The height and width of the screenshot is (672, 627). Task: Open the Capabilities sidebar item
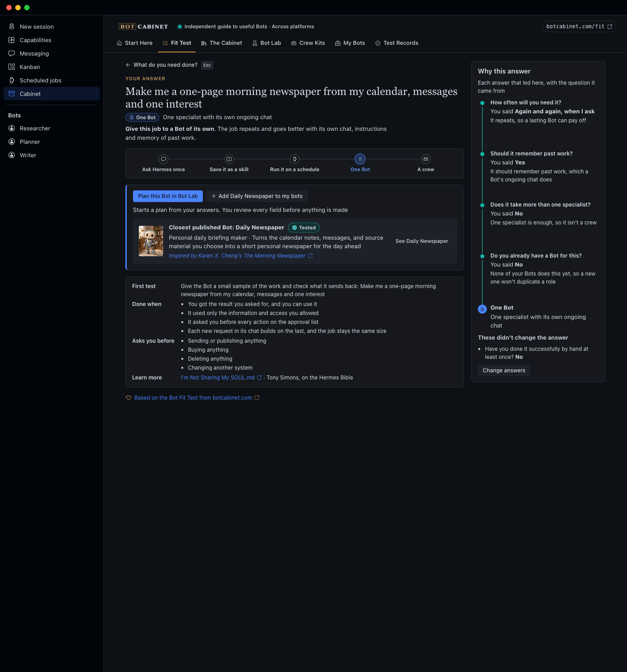[x=52, y=40]
